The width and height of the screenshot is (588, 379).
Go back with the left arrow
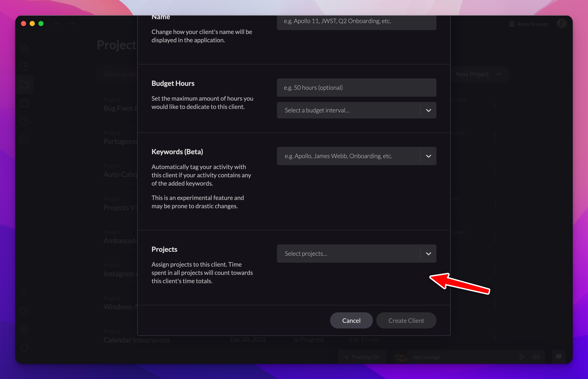[x=57, y=24]
